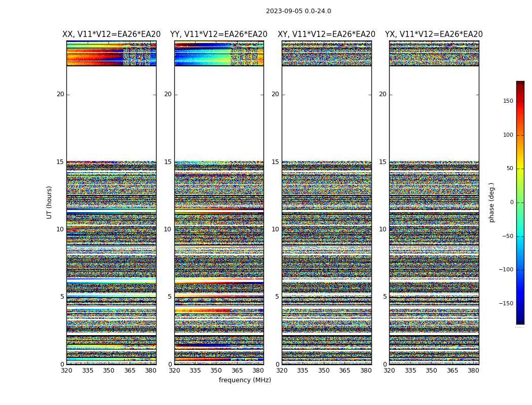Click the 10 hour tick of XY panel
The height and width of the screenshot is (405, 532).
[276, 229]
